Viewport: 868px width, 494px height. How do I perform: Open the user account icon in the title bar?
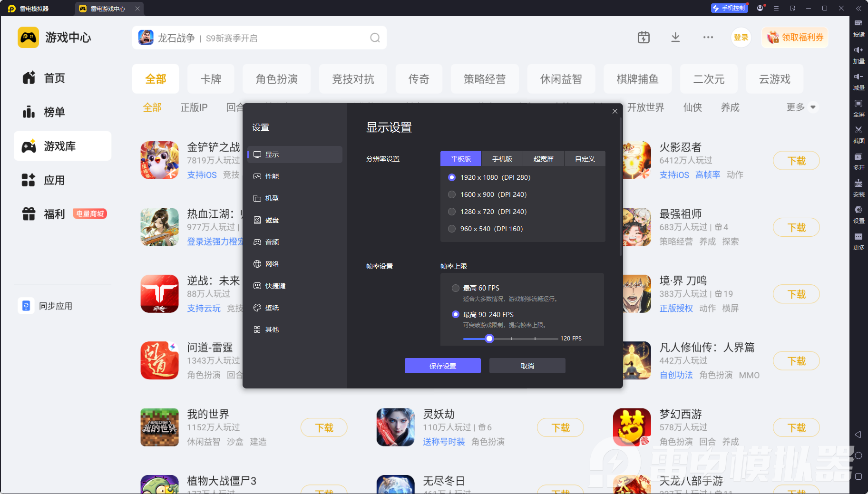coord(760,8)
